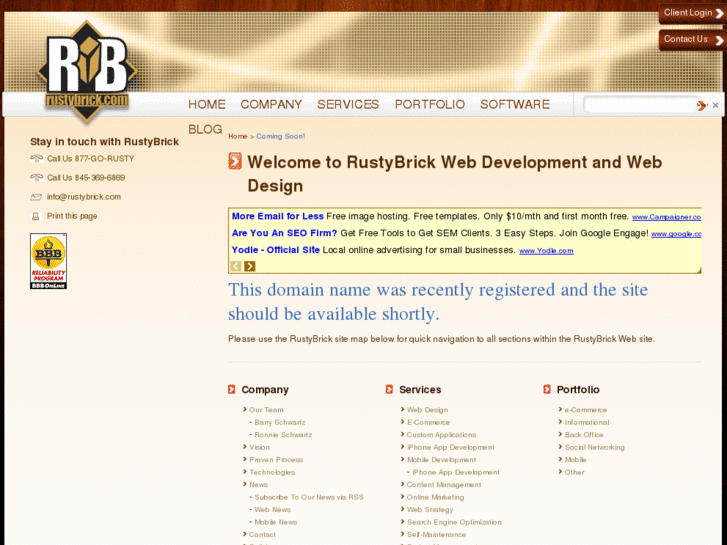Click the ad previous arrow button
Image resolution: width=727 pixels, height=545 pixels.
[236, 266]
